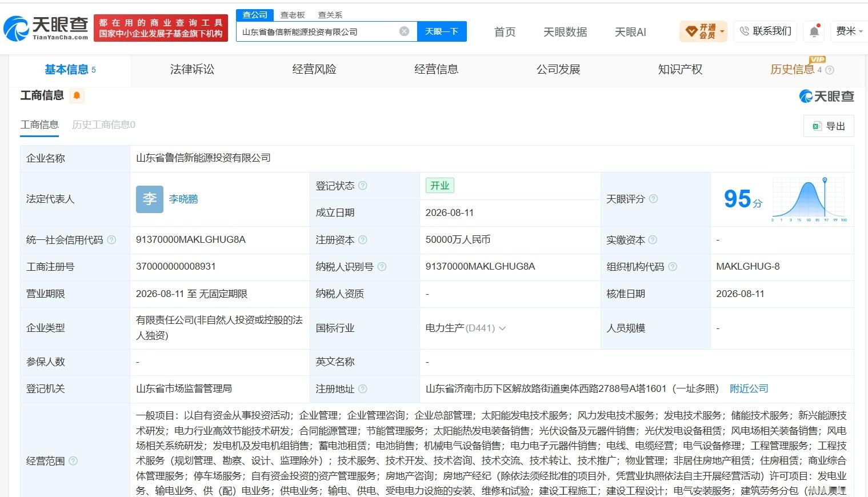868x497 pixels.
Task: Select the 工商信息 sub-tab
Action: 39,125
